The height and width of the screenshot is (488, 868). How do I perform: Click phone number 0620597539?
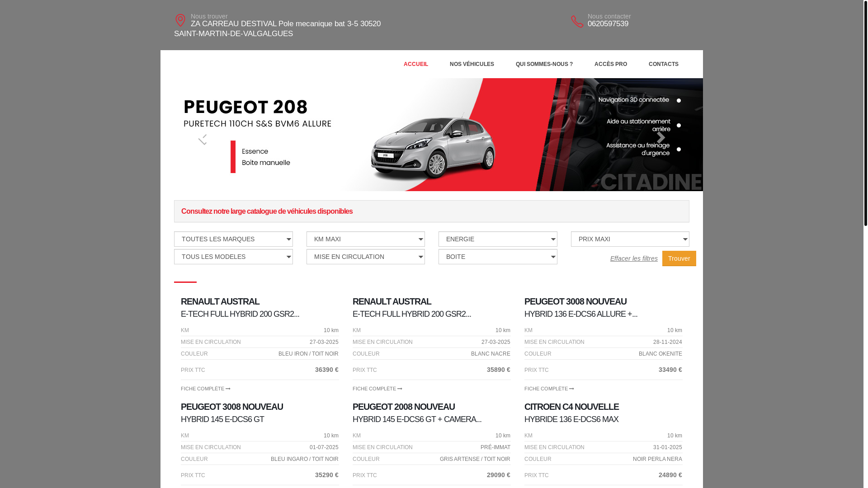(x=608, y=24)
